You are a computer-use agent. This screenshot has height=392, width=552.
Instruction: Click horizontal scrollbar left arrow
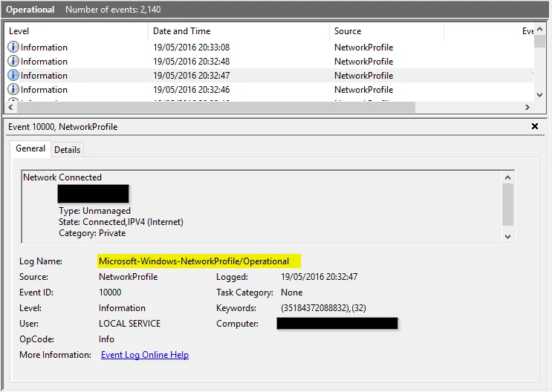pyautogui.click(x=11, y=108)
